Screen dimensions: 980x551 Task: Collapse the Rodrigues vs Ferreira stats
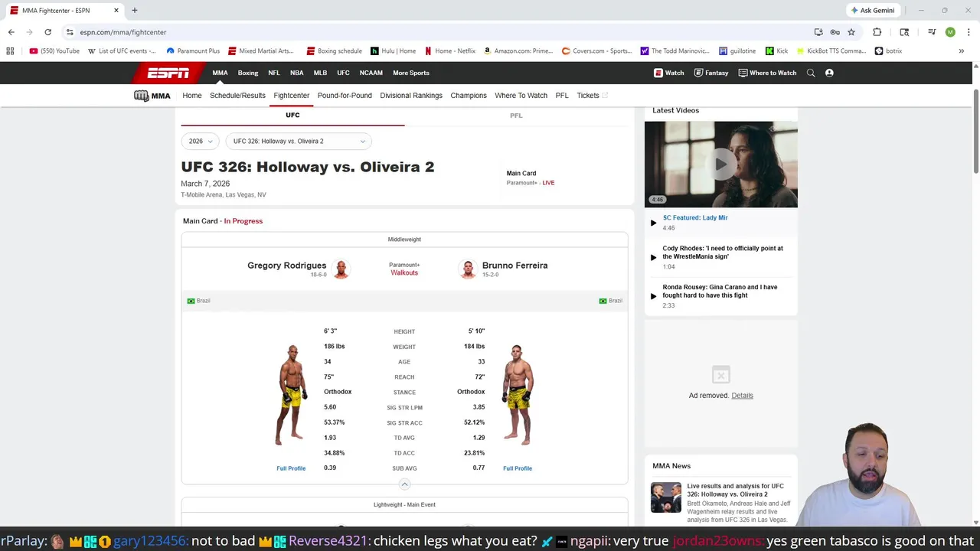404,484
